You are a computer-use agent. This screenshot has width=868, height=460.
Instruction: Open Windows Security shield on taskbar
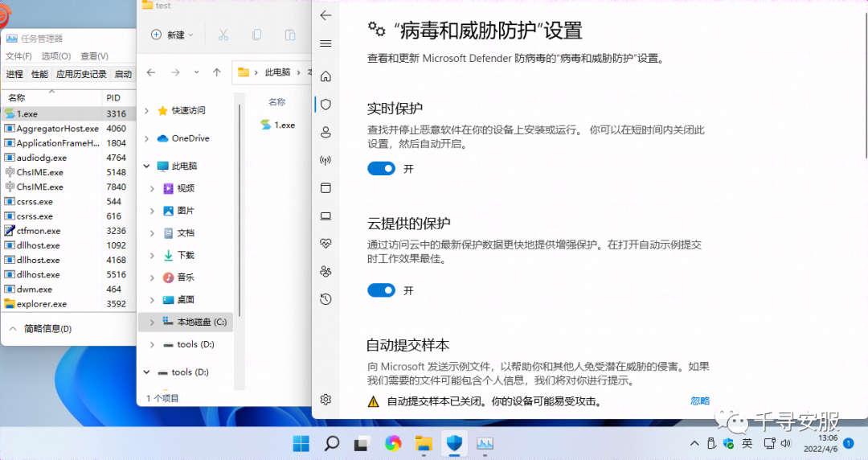[454, 443]
